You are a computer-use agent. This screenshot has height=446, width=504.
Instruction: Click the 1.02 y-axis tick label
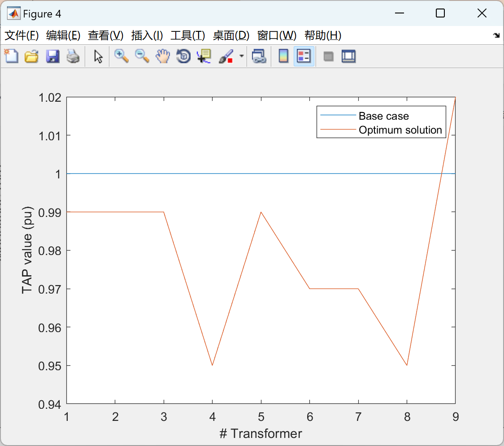tap(50, 98)
